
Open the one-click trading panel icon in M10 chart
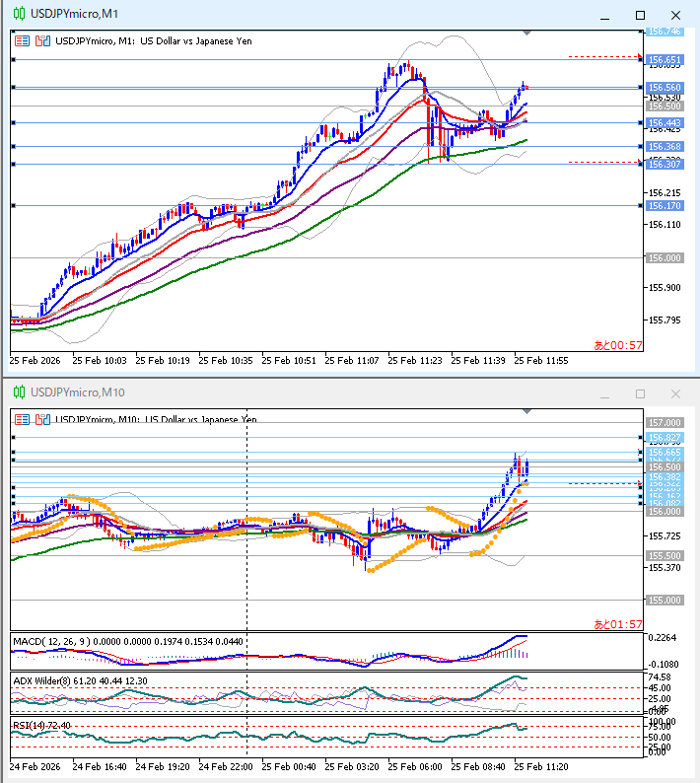(x=41, y=419)
